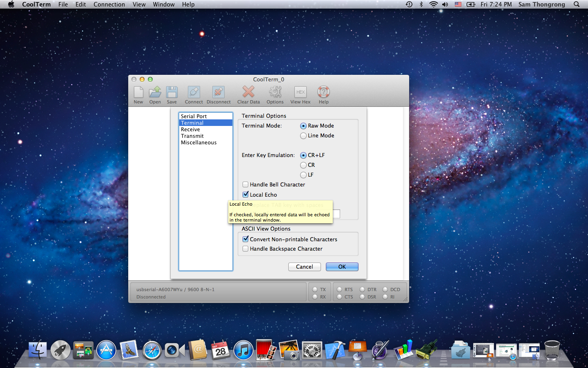Viewport: 588px width, 368px height.
Task: Open FaceTime camera icon in dock
Action: click(x=175, y=350)
